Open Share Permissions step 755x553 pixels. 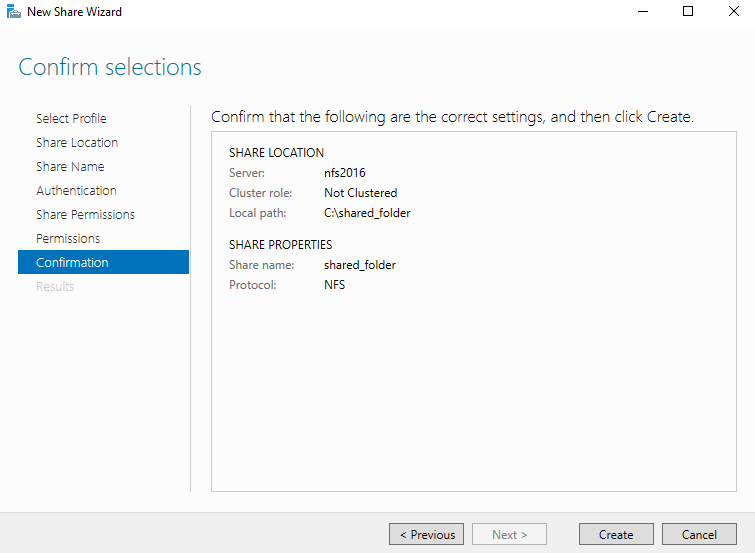coord(85,215)
